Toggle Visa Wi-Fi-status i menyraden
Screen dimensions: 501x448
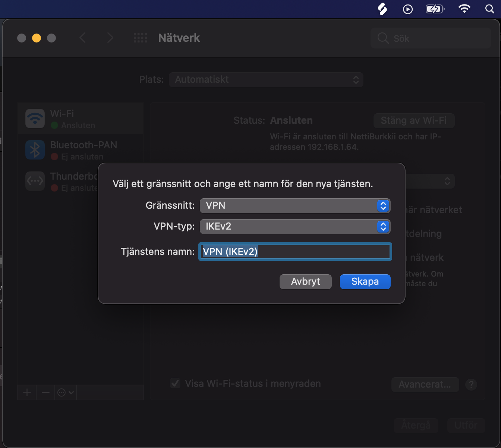coord(175,383)
